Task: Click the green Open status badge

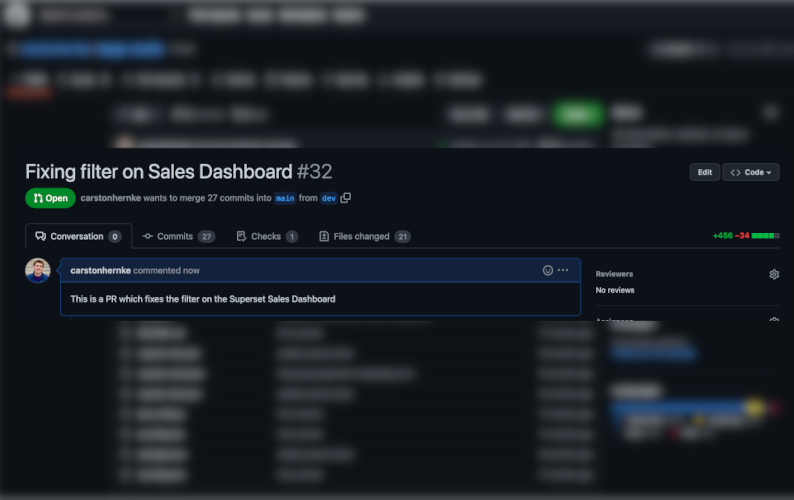Action: coord(50,198)
